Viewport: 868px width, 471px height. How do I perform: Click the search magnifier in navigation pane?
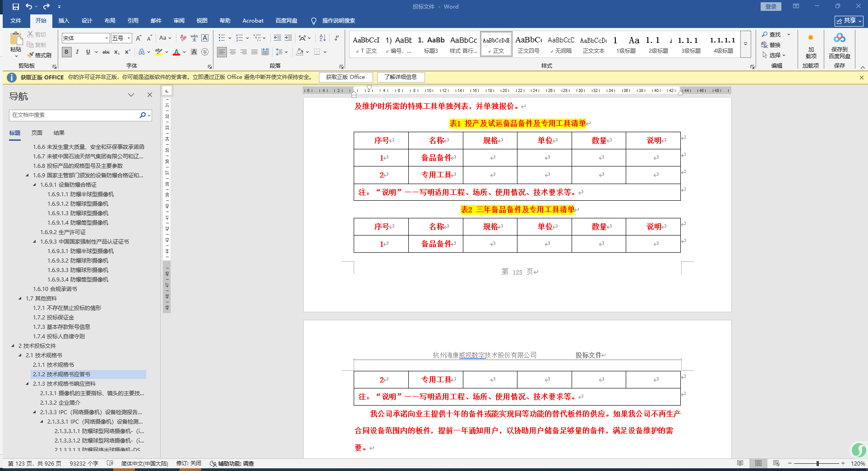point(143,115)
